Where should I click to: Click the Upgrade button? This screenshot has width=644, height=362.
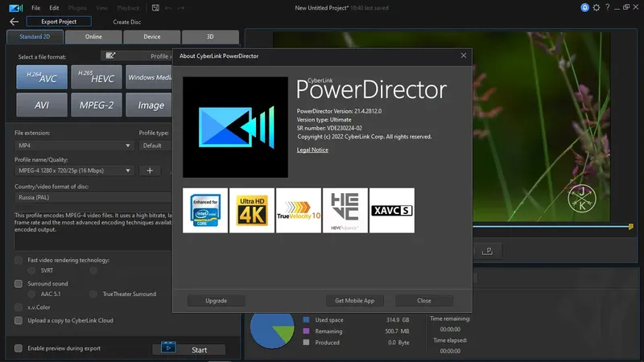[216, 300]
